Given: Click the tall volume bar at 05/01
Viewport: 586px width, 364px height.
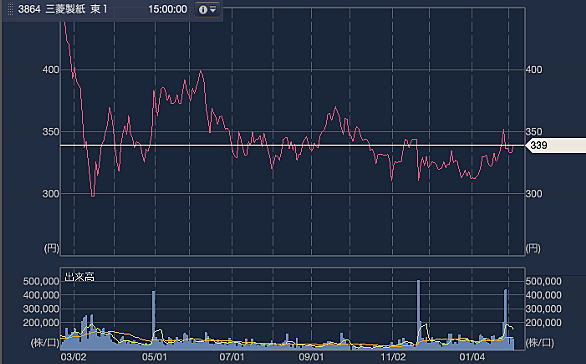Looking at the screenshot, I should click(x=154, y=321).
